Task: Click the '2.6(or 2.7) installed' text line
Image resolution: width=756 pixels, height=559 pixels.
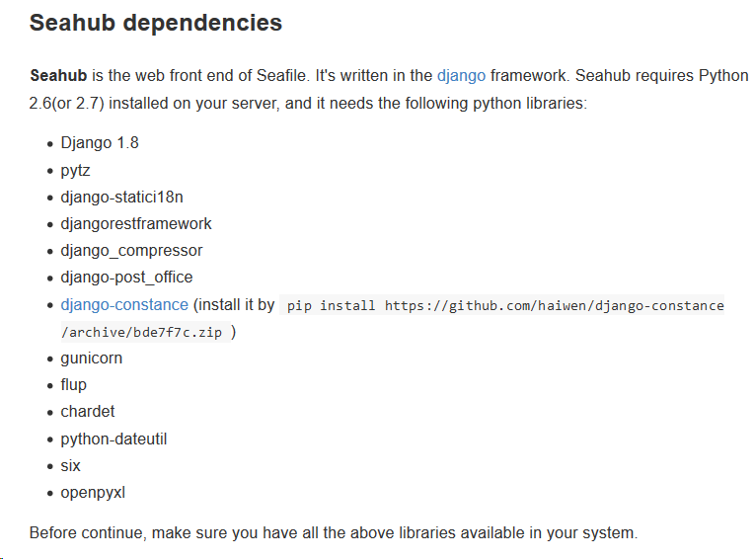Action: point(308,104)
